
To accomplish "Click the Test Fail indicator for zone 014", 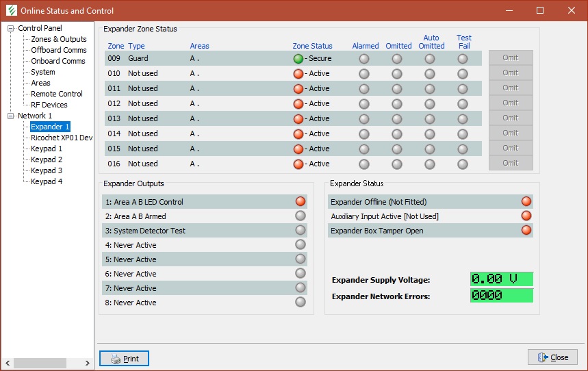I will point(463,134).
